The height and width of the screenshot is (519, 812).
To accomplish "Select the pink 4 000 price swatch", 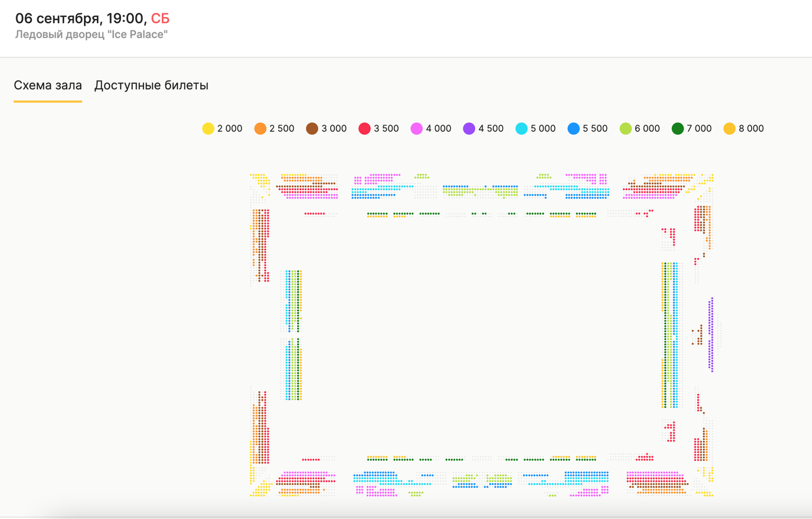I will tap(417, 129).
